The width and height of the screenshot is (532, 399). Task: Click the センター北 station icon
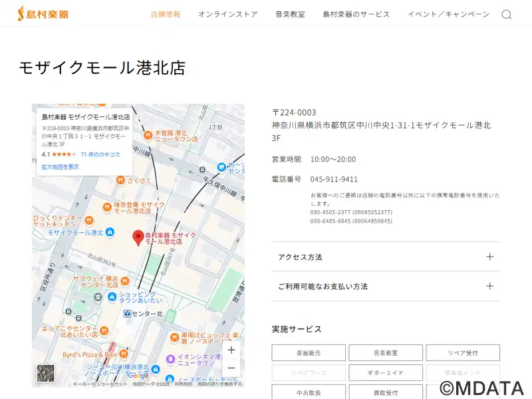(x=128, y=314)
